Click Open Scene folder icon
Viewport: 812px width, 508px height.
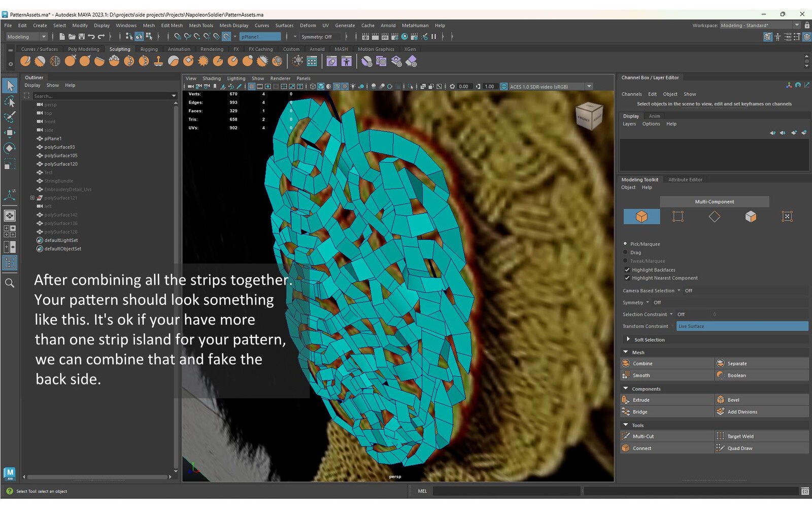click(x=72, y=37)
